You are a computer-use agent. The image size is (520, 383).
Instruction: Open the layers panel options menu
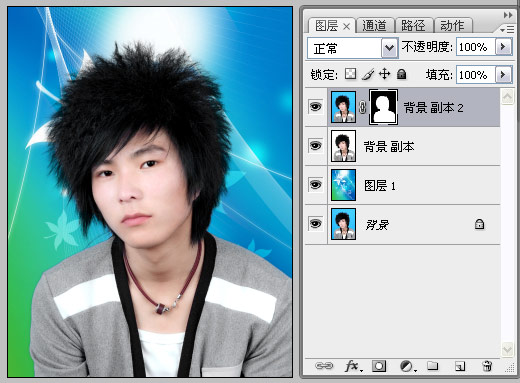click(x=507, y=30)
